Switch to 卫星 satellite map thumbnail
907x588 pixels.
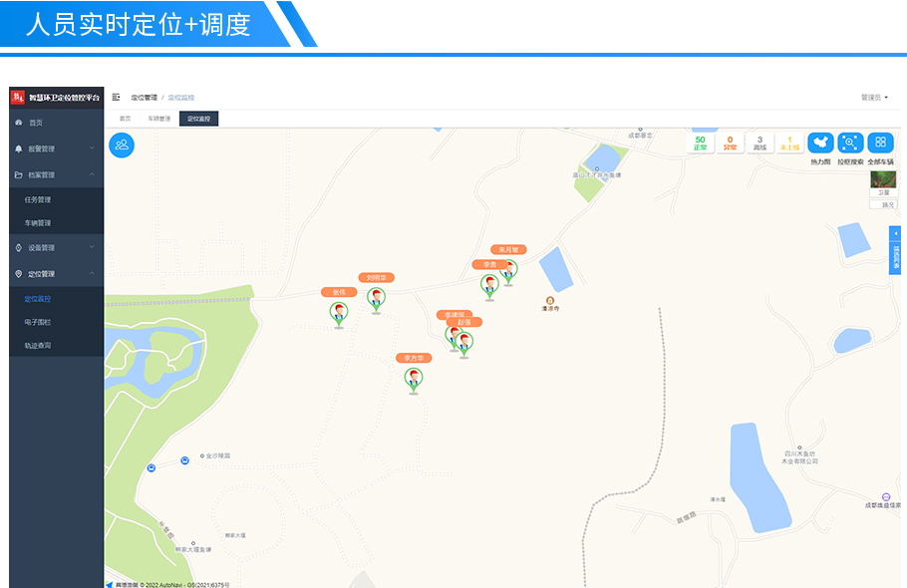pos(883,183)
